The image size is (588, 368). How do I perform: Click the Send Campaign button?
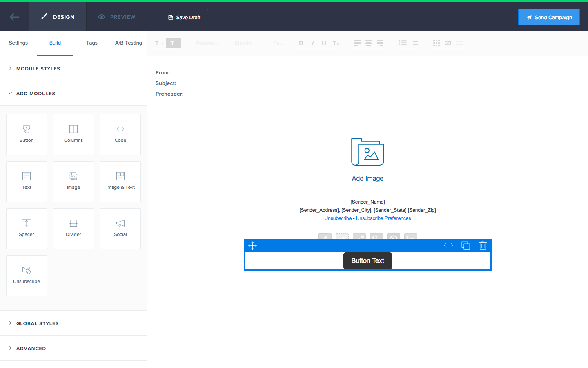[x=549, y=17]
